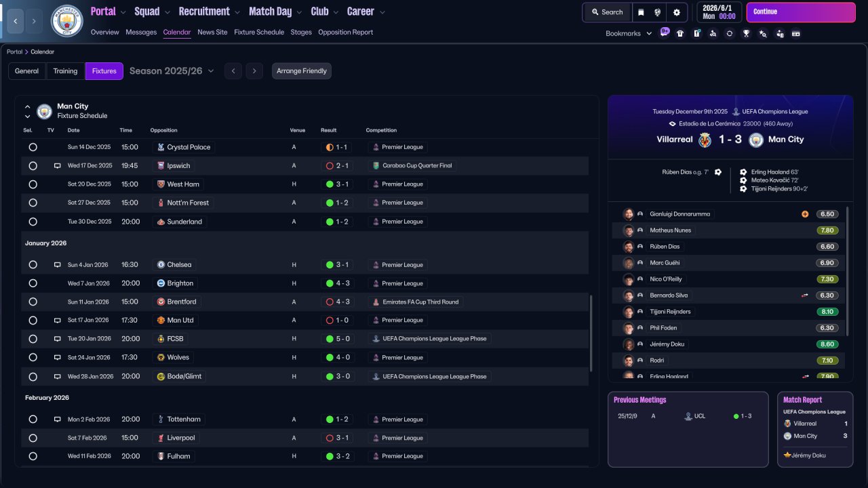Click the trophy bookmark icon

(746, 33)
